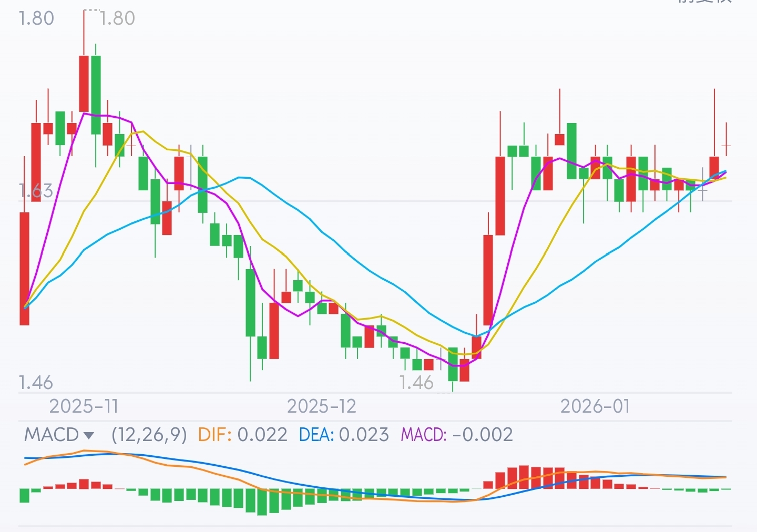Image resolution: width=757 pixels, height=532 pixels.
Task: Click the red candle that peaks at 1.80
Action: pyautogui.click(x=84, y=83)
